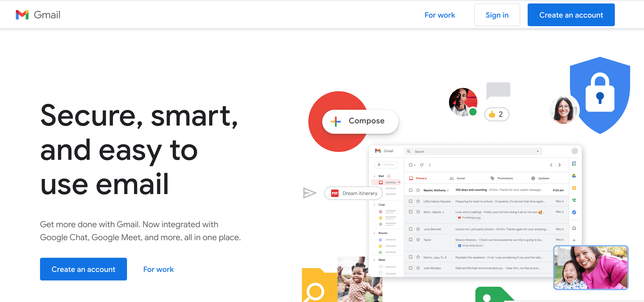Open Google Drive icon in side panel
644x302 pixels.
point(574,176)
